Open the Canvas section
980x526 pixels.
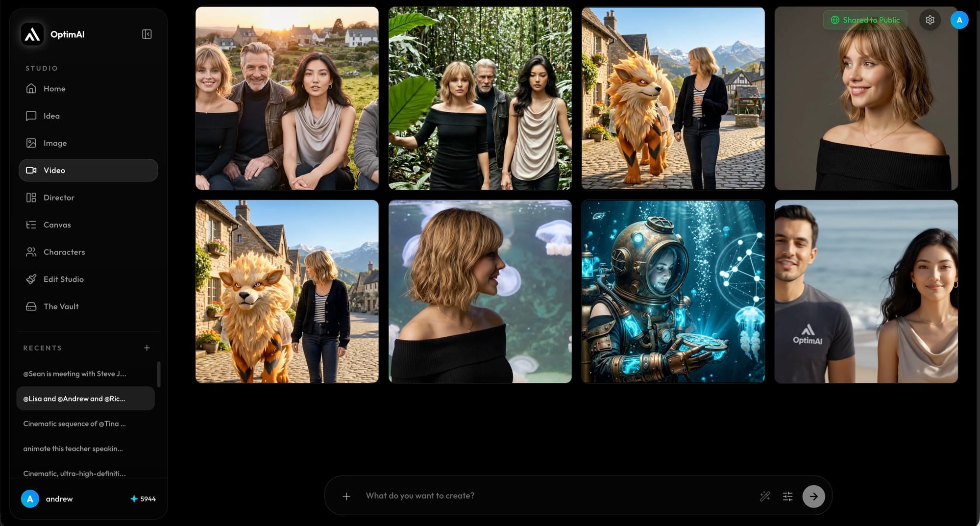click(88, 225)
